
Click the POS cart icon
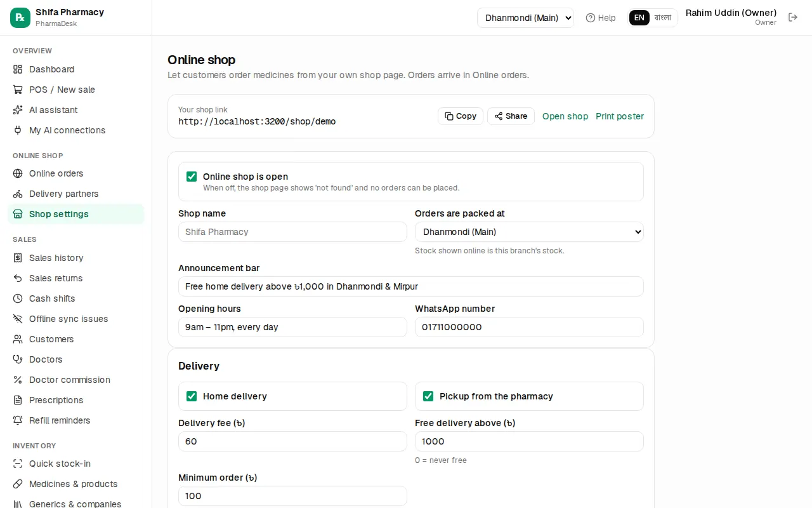18,90
